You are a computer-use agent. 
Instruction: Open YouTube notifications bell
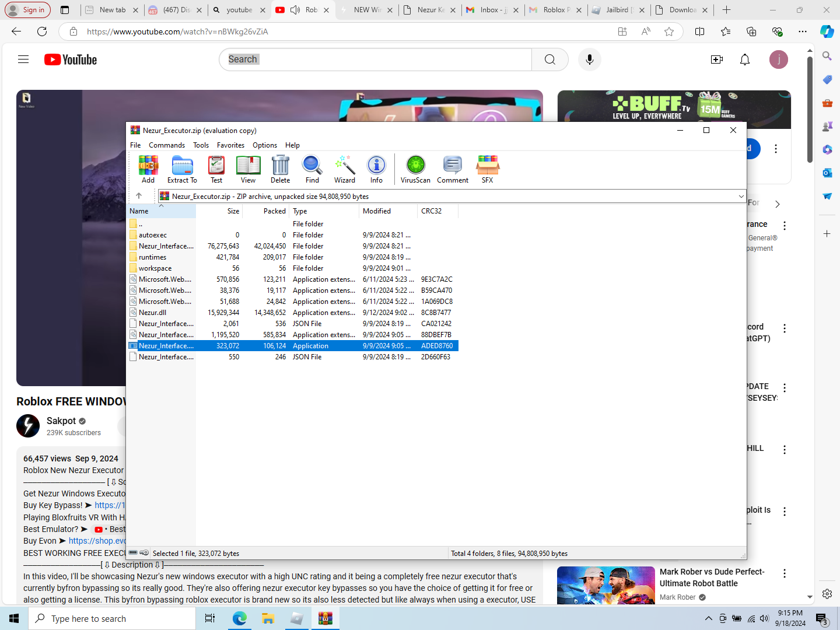point(745,60)
